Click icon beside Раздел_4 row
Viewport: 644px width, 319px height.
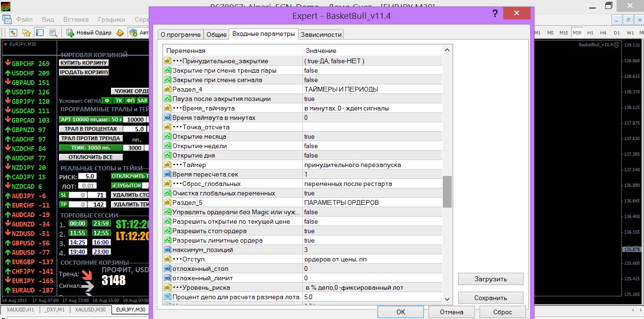167,89
